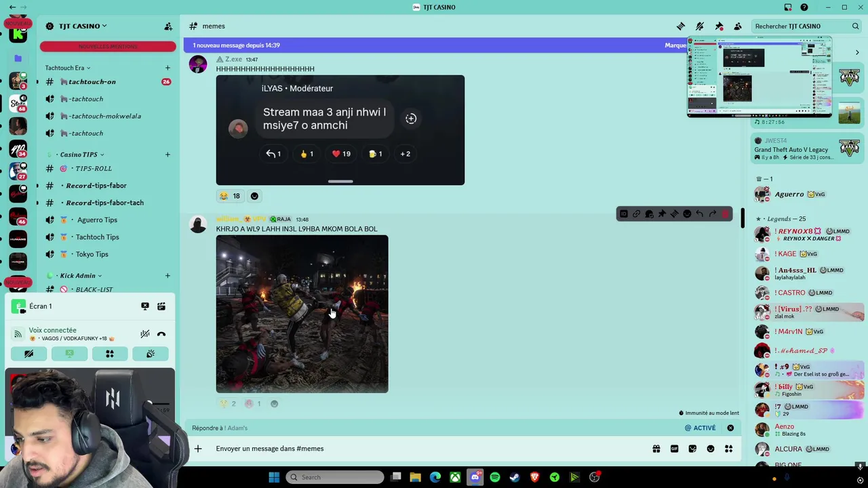Open GTA fight image attachment
Viewport: 868px width, 488px height.
click(302, 314)
